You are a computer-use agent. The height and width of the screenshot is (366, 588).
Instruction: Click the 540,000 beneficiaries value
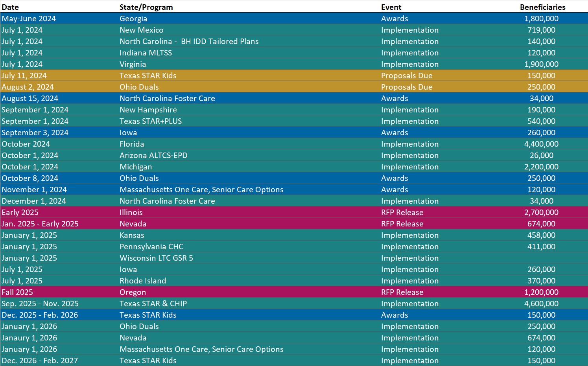tap(541, 121)
